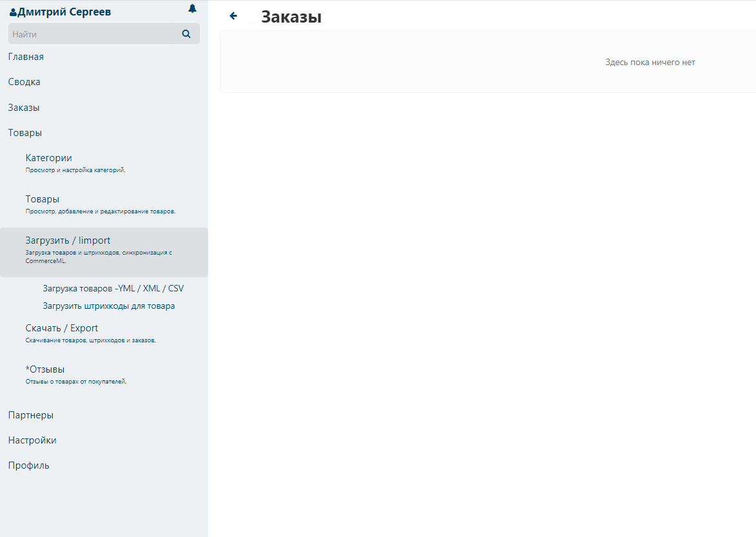Viewport: 756px width, 537px height.
Task: Click the user name Дмитрий Сергеев
Action: (x=64, y=12)
